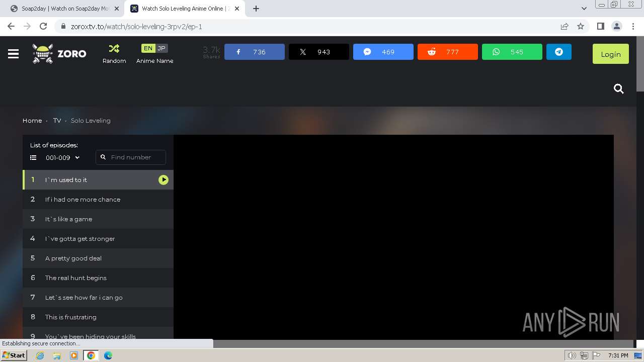Screen dimensions: 644x362
Task: Focus the Find number input field
Action: (131, 157)
